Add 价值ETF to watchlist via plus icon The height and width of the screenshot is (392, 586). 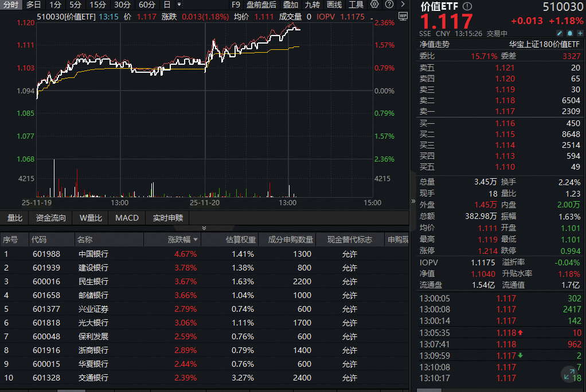580,33
